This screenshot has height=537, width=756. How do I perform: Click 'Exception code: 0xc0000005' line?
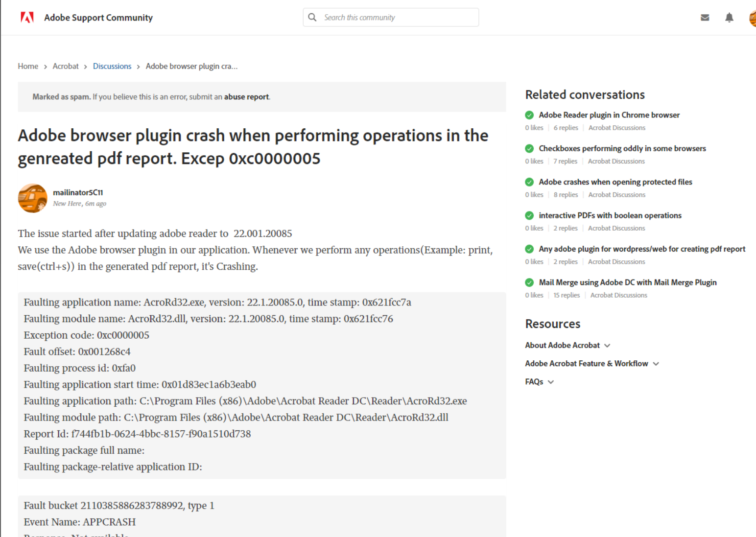pos(87,335)
